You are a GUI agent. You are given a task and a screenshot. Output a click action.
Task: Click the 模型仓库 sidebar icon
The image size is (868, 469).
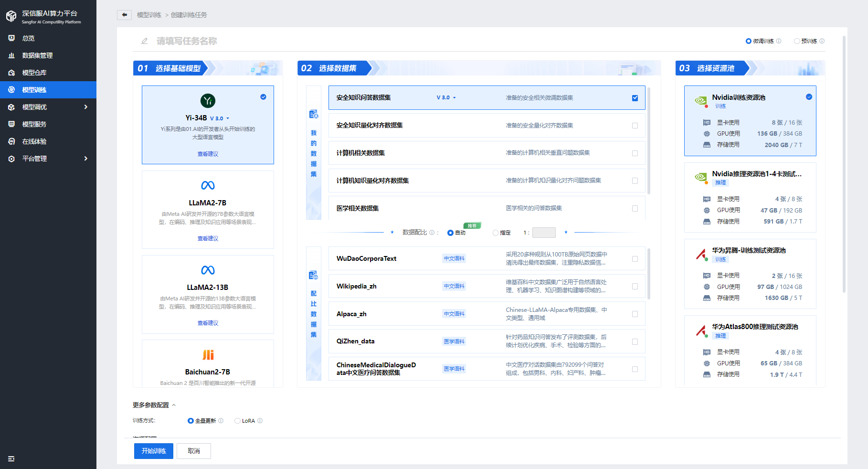(x=11, y=73)
